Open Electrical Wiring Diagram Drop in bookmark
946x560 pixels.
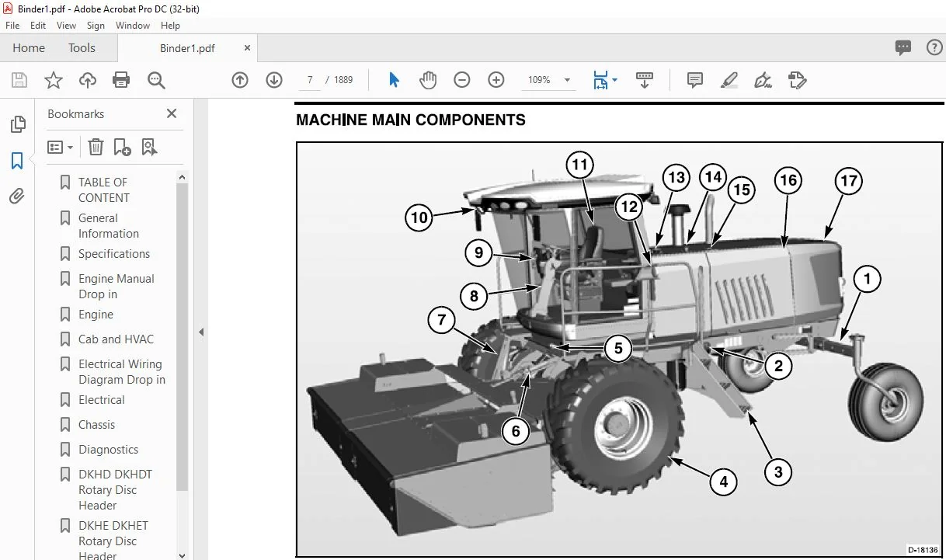[122, 372]
